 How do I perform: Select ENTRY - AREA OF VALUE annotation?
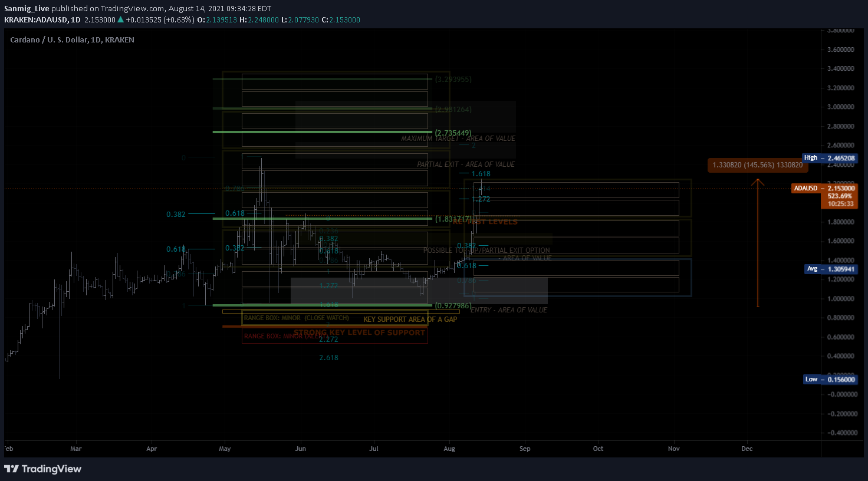(x=509, y=310)
